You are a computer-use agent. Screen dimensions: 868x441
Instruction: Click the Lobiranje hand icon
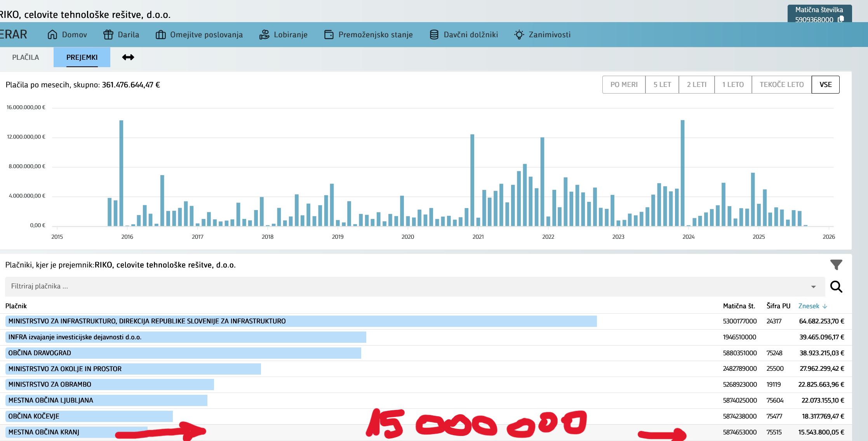(x=264, y=35)
